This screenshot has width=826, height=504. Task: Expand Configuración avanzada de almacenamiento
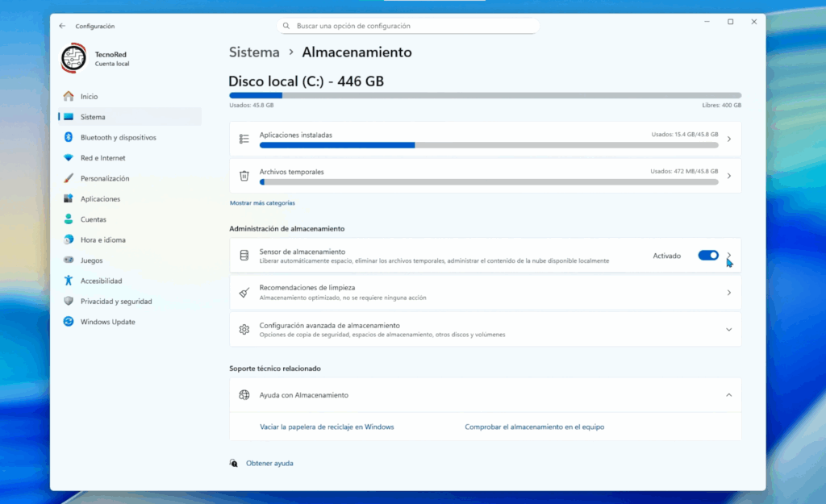[x=729, y=329]
